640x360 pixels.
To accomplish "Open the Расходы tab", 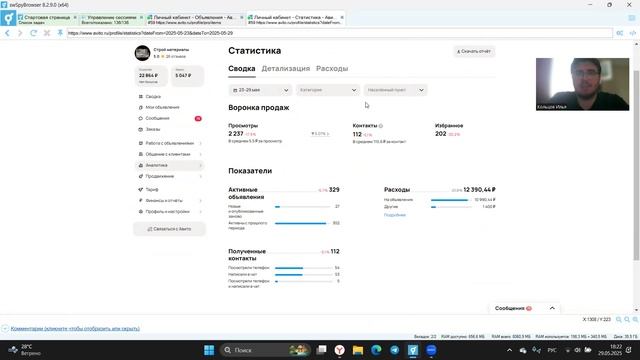I will [332, 69].
